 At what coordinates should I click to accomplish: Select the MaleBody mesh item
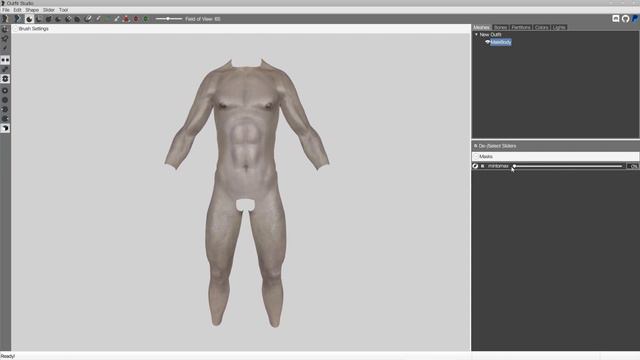501,42
